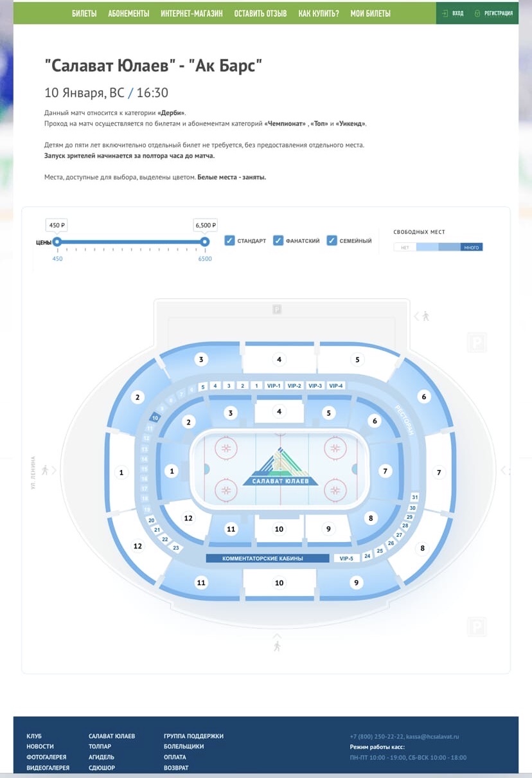Select the VIP-1 lodge on seating map
Viewport: 532px width, 778px height.
(274, 386)
